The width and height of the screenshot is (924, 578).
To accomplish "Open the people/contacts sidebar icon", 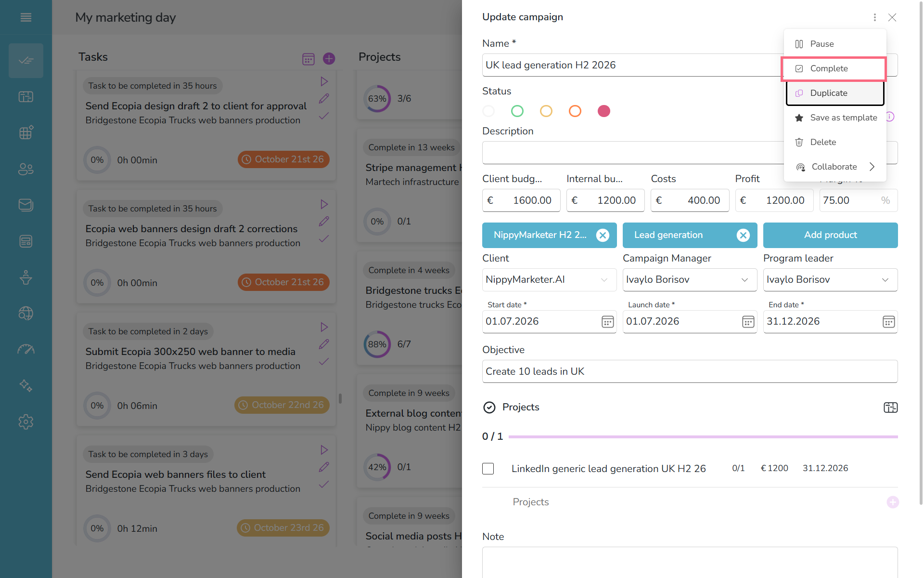I will coord(26,169).
